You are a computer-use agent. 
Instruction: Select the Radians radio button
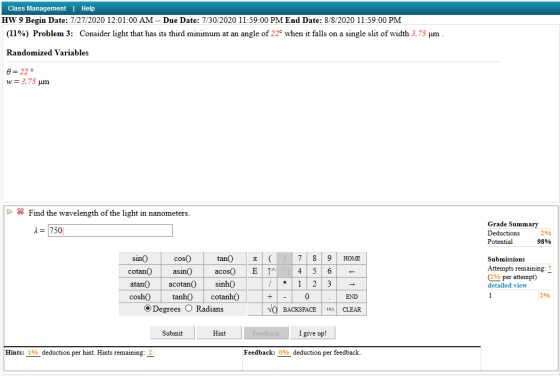click(x=189, y=308)
